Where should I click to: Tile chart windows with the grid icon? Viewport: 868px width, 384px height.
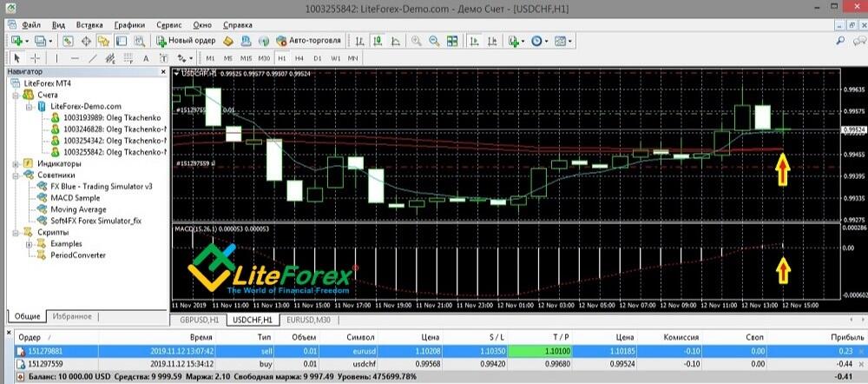(452, 41)
